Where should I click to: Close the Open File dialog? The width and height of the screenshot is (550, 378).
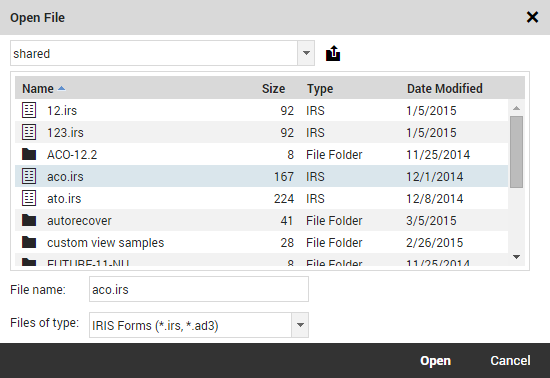pyautogui.click(x=532, y=17)
